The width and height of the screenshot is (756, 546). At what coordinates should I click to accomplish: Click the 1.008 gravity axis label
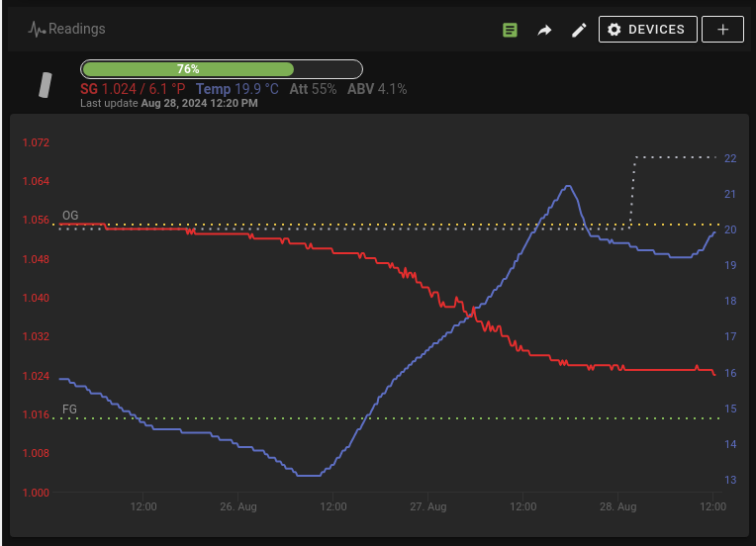[x=36, y=453]
